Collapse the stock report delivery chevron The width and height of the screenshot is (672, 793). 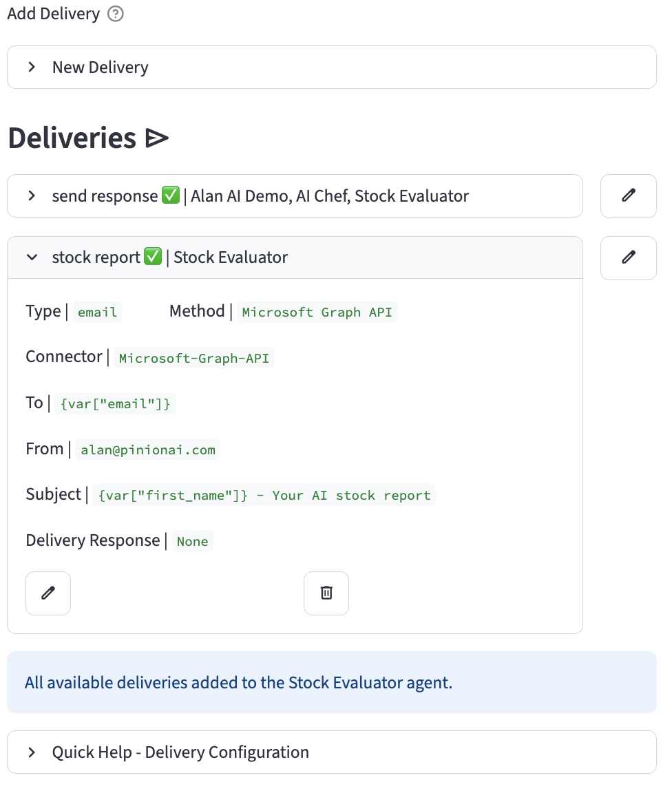32,257
